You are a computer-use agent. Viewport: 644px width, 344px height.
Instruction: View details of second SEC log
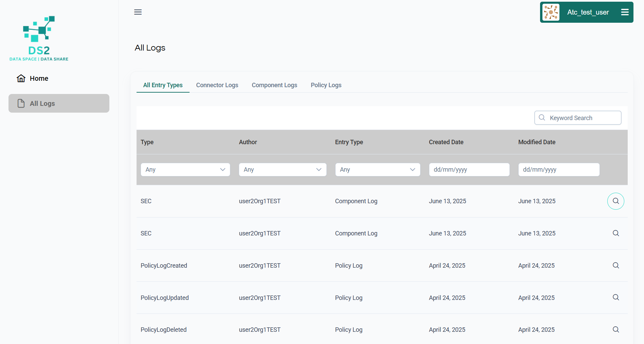click(x=615, y=233)
